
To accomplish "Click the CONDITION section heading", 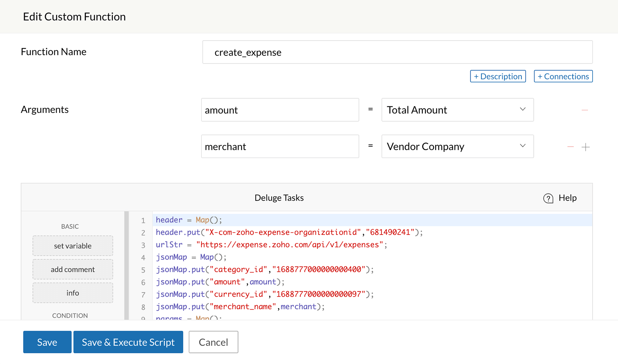I will click(x=70, y=315).
